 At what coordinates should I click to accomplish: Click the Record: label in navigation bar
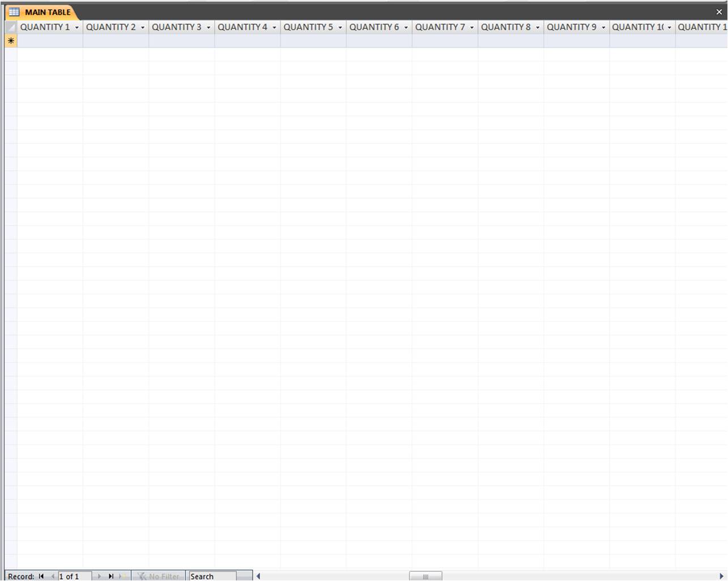click(x=21, y=576)
